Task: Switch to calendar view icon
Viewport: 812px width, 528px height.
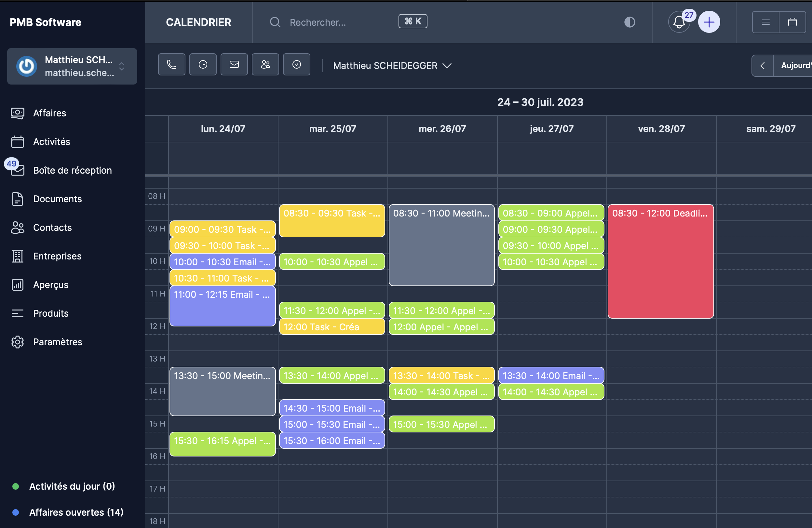Action: tap(792, 22)
